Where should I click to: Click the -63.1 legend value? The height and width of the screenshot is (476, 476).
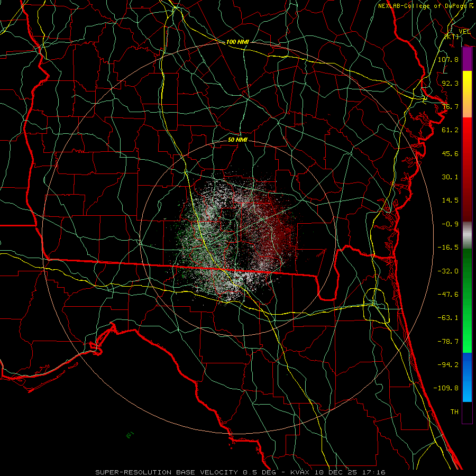(x=448, y=318)
